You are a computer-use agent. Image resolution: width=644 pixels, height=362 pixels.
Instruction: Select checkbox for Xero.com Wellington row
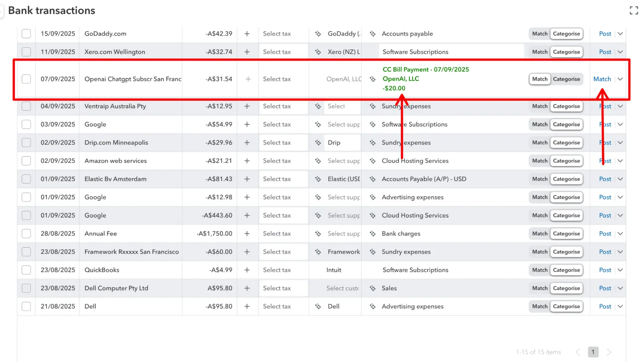coord(26,52)
